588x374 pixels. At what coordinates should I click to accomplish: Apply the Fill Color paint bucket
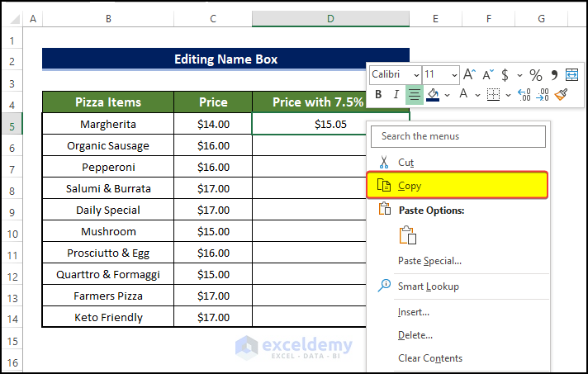(x=433, y=94)
